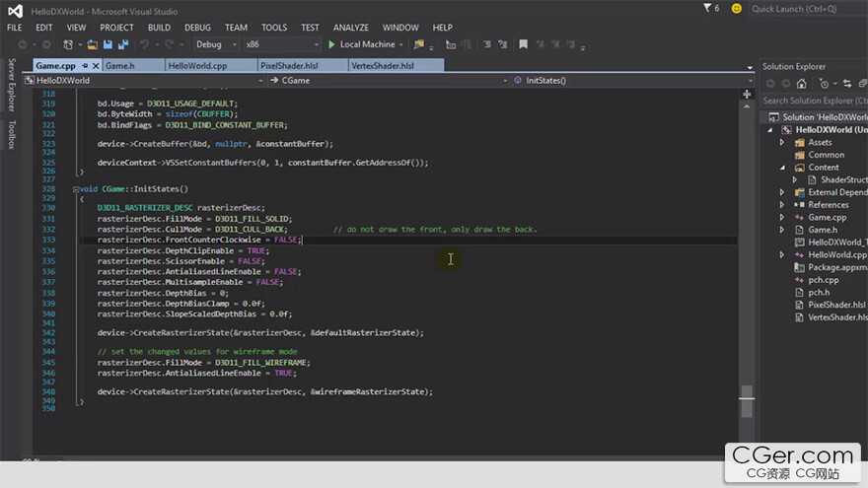Click the green Start debugging arrow
The height and width of the screenshot is (488, 868).
click(331, 44)
